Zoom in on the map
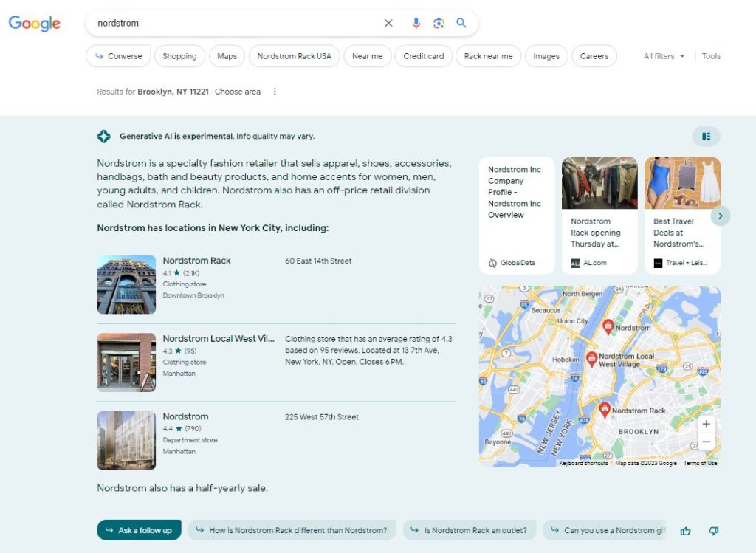This screenshot has height=553, width=756. click(707, 424)
